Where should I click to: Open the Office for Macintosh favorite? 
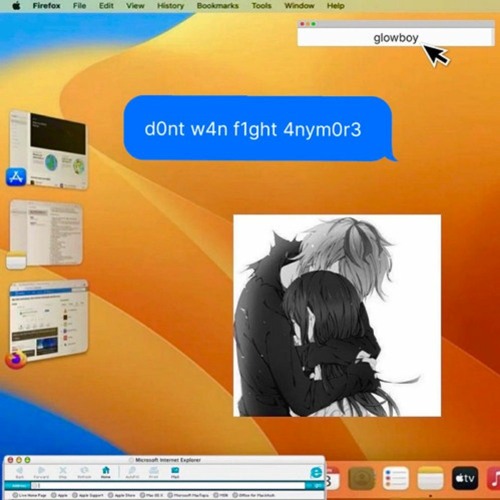(253, 495)
